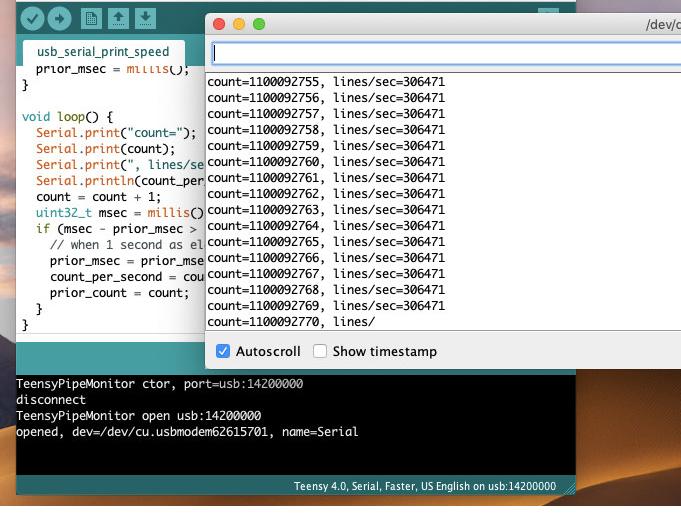This screenshot has width=681, height=530.
Task: Zoom the serial monitor with green button
Action: [259, 24]
